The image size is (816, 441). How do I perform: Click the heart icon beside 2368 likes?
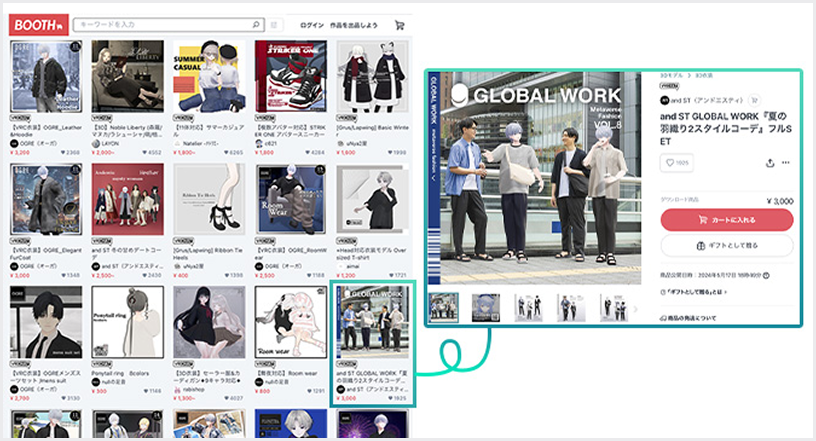(x=63, y=153)
